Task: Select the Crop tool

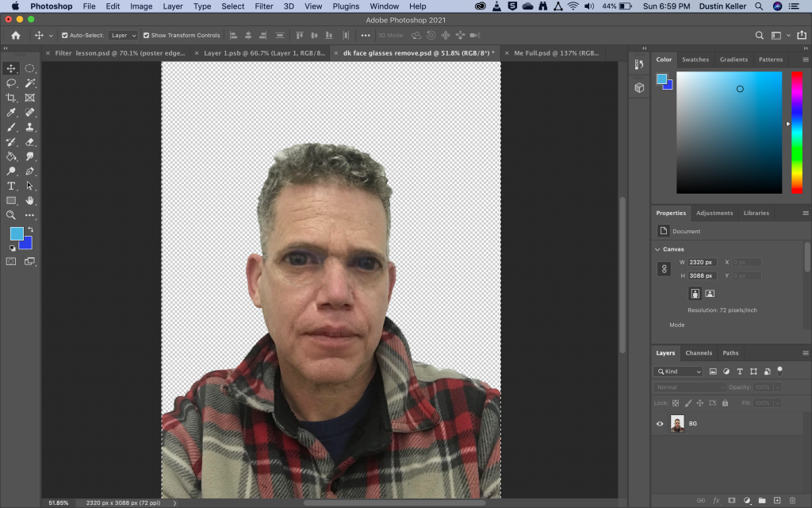Action: coord(11,98)
